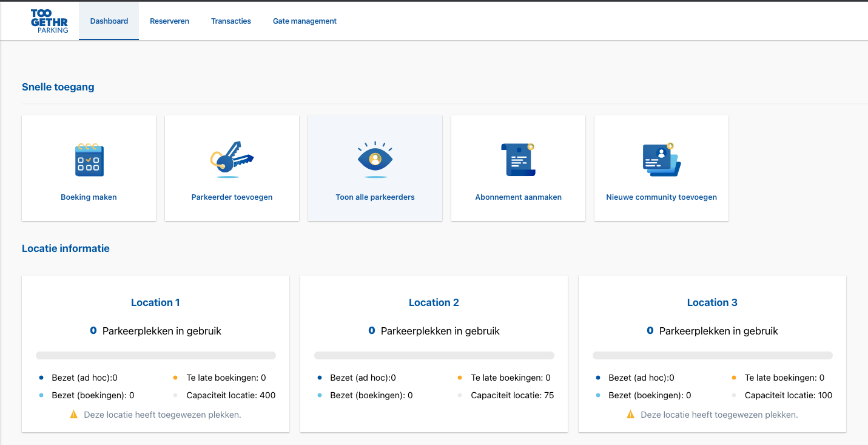Click the warning triangle icon under Location 3

[x=631, y=415]
